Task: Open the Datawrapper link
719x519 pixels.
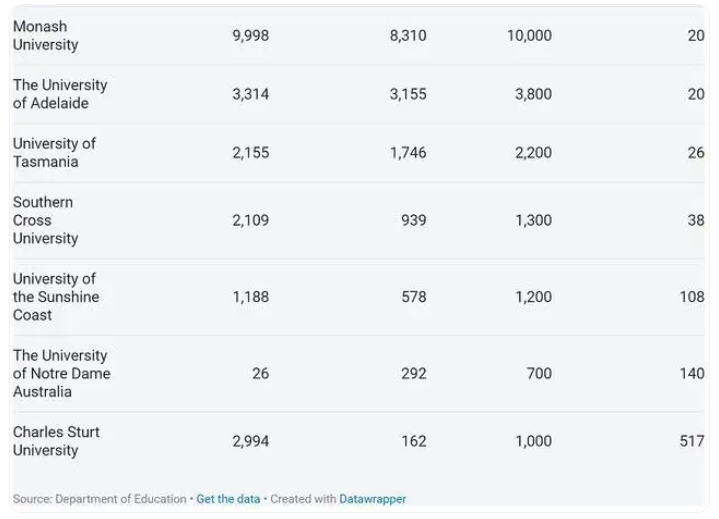Action: (x=372, y=499)
